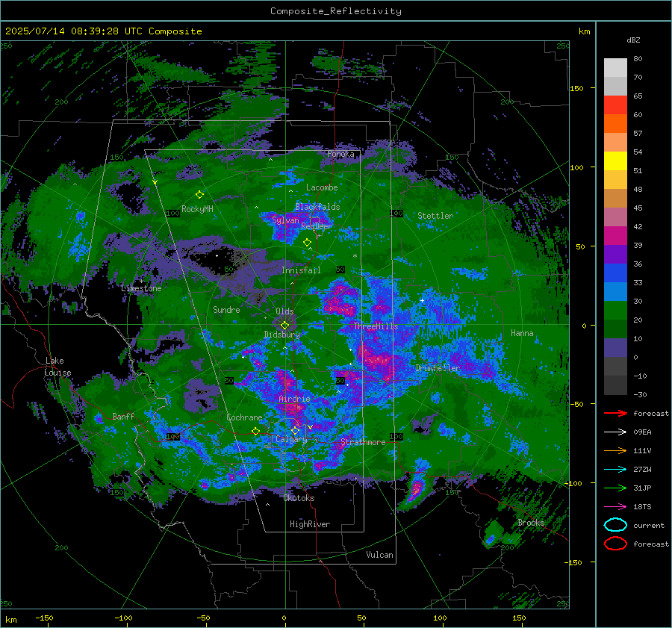Click the Brooks town label
This screenshot has width=672, height=628.
tap(531, 523)
